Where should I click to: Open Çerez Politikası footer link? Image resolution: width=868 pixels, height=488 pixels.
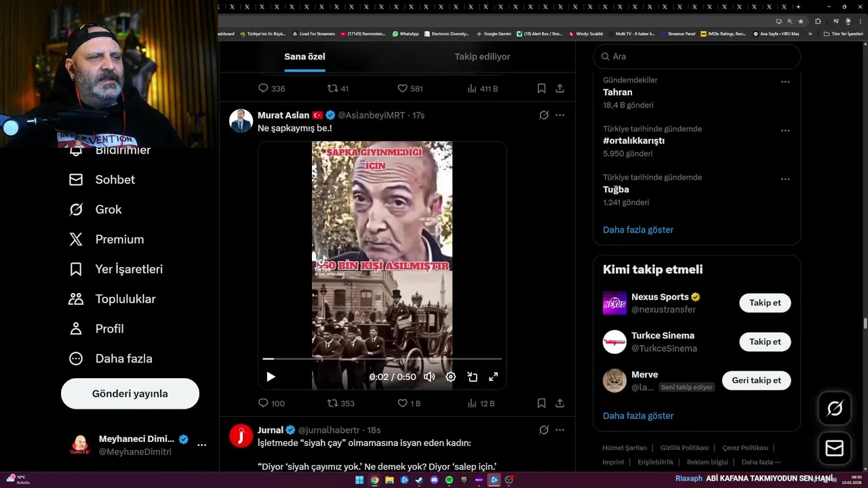pos(745,448)
